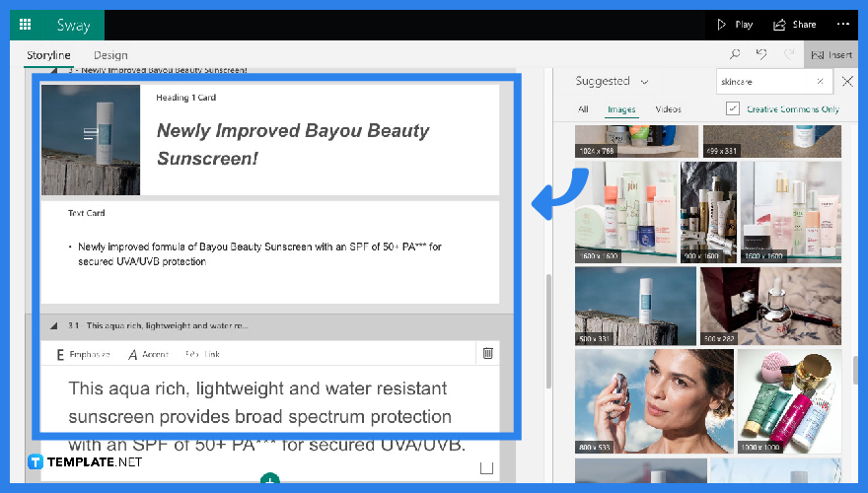This screenshot has height=493, width=868.
Task: Select the Videos results tab
Action: (x=668, y=109)
